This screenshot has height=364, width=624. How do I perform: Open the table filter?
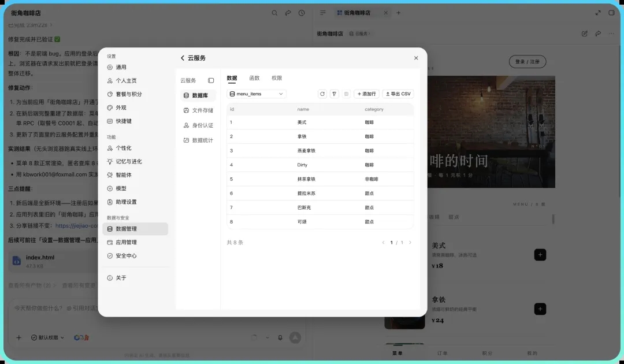[335, 94]
